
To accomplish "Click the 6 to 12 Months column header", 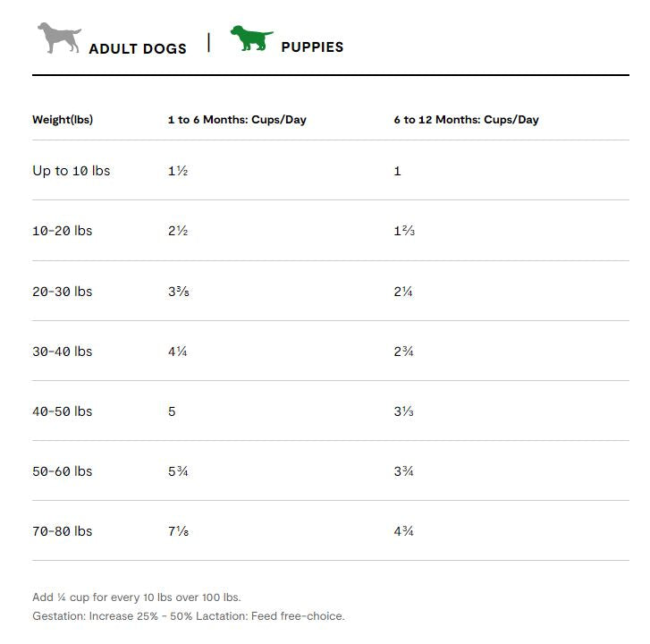I will [x=466, y=120].
